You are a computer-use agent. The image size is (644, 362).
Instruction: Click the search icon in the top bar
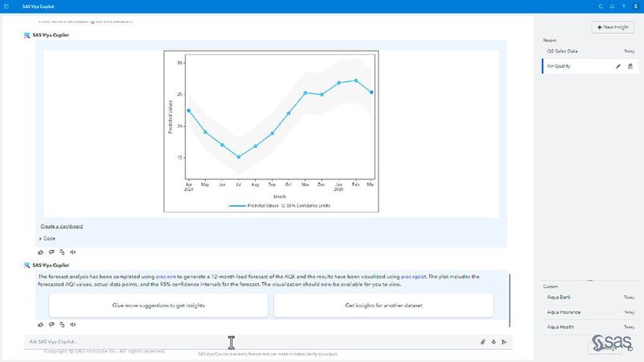[x=601, y=6]
